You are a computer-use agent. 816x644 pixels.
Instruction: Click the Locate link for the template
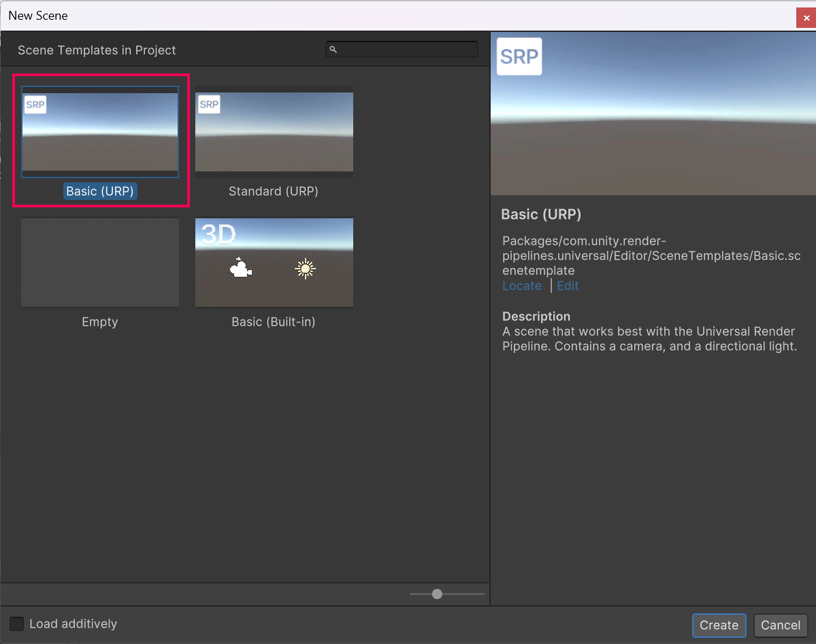[x=522, y=286]
